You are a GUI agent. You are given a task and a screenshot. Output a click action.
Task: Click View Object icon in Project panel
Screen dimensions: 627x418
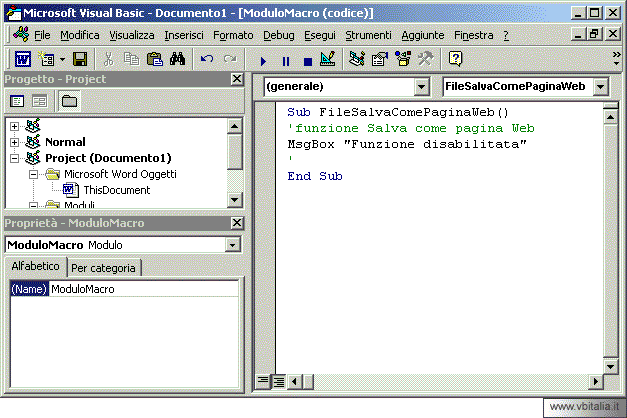(39, 101)
